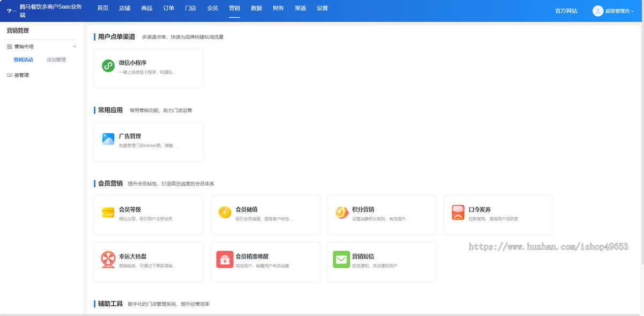Click the brand logo icon at top left
Image resolution: width=644 pixels, height=316 pixels.
11,11
